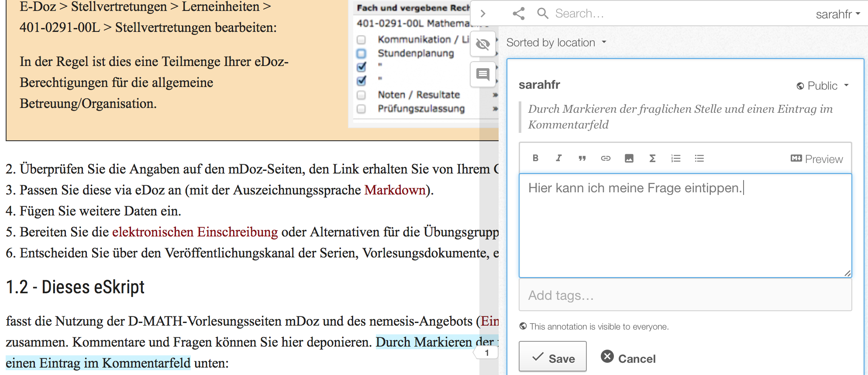Tick the Kommunikation checkbox
Screen dimensions: 868x375
(x=361, y=40)
